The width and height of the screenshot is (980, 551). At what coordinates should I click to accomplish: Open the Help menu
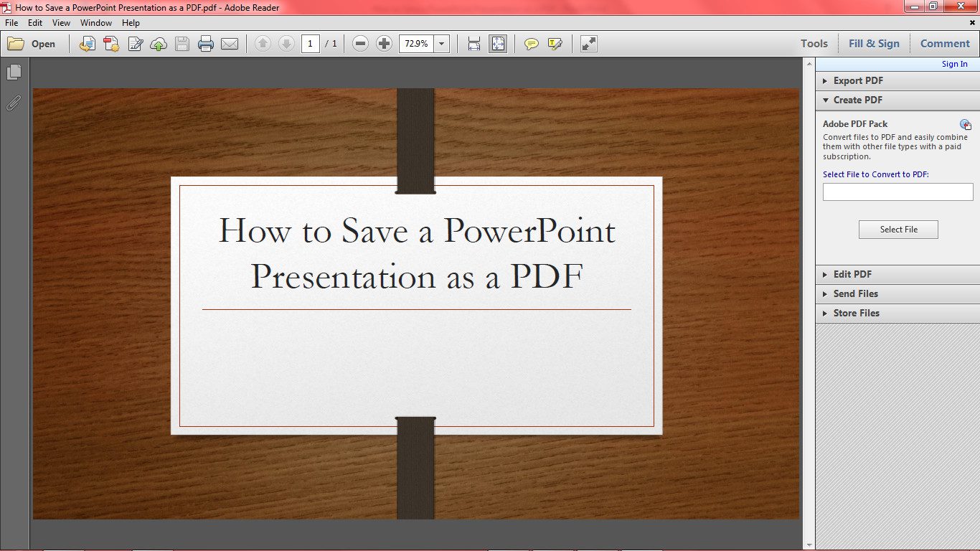coord(131,23)
